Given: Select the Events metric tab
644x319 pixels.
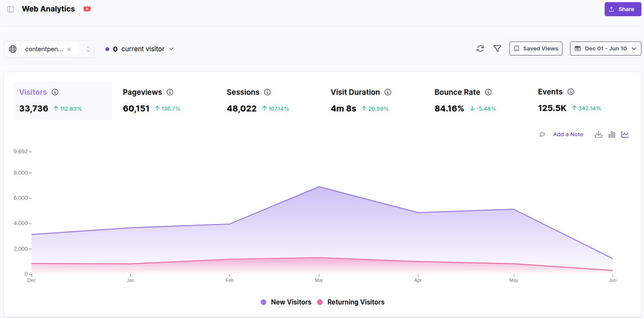Looking at the screenshot, I should (582, 101).
